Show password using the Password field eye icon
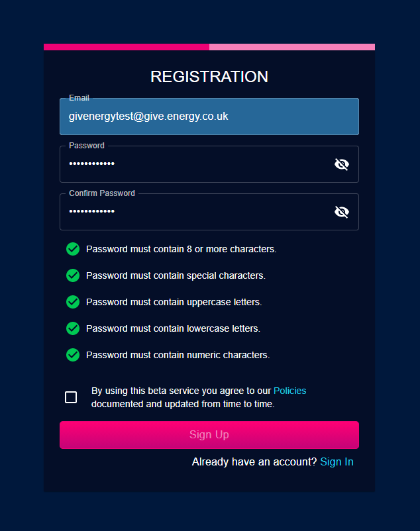 341,164
